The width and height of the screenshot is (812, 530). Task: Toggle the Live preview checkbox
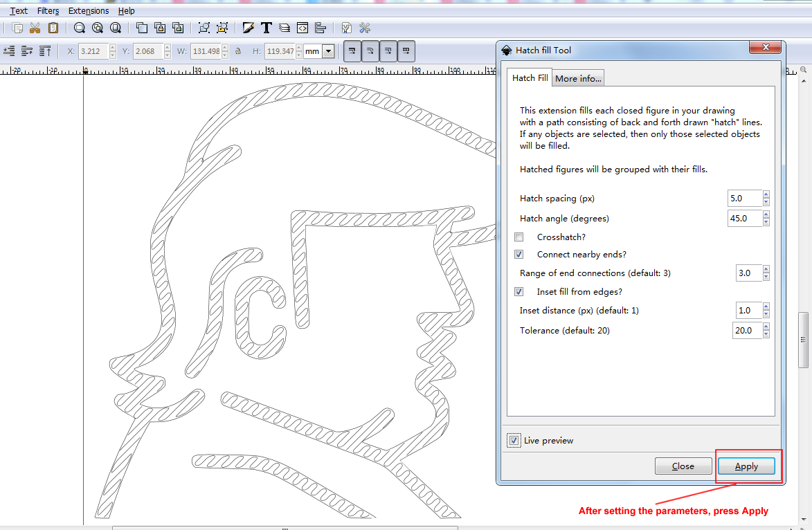pos(514,441)
